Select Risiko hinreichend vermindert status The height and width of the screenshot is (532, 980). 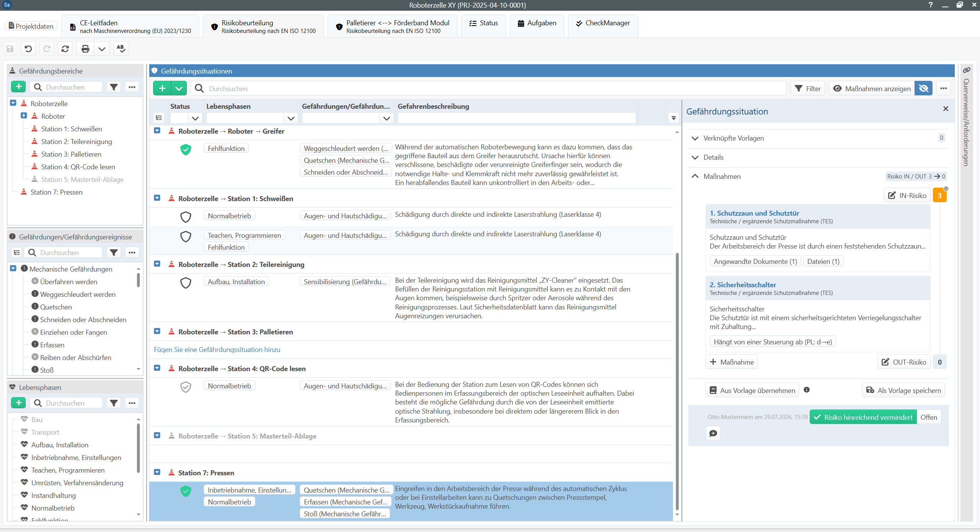click(x=863, y=417)
